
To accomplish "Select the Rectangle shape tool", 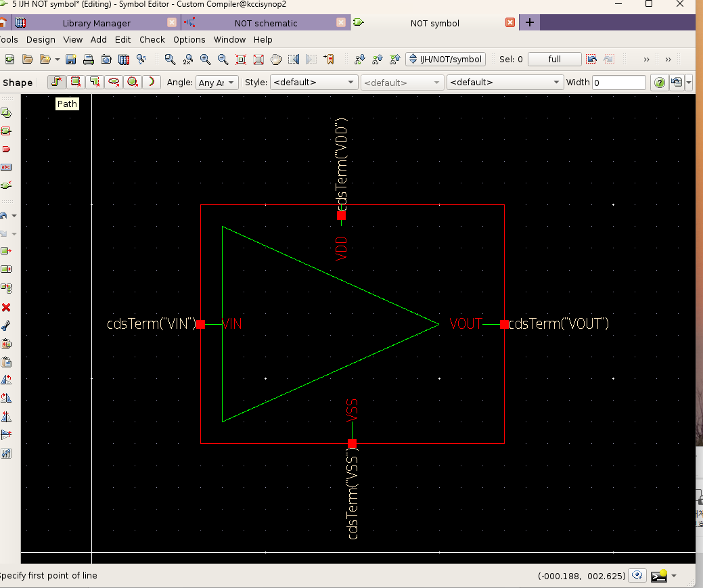I will pyautogui.click(x=75, y=82).
